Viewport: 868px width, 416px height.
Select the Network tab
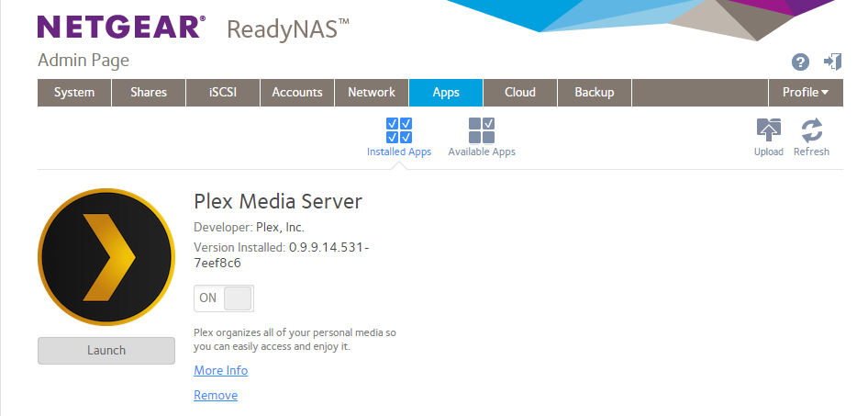(372, 93)
